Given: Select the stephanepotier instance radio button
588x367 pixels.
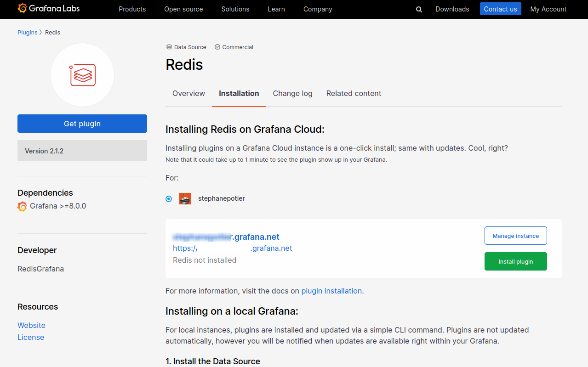Looking at the screenshot, I should (x=169, y=198).
